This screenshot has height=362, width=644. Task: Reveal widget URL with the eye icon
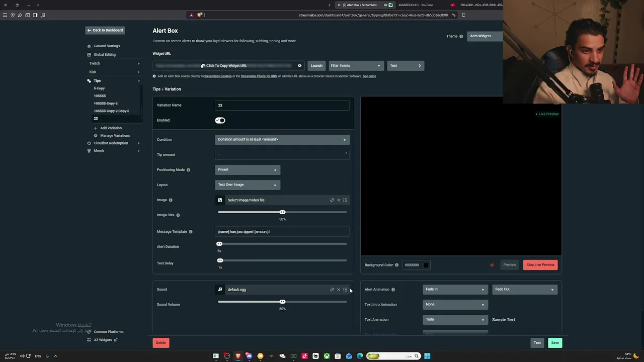(x=299, y=66)
